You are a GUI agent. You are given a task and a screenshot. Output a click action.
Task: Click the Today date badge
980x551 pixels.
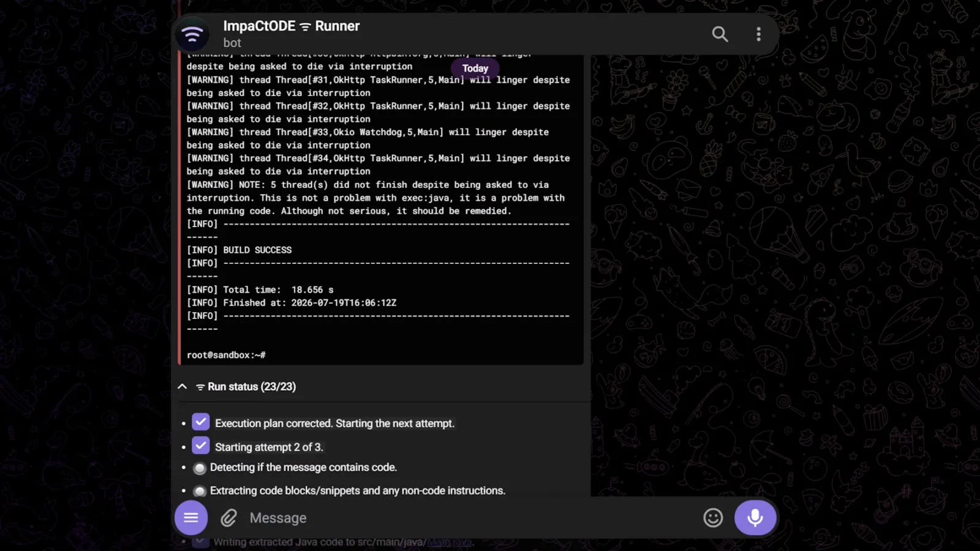(x=475, y=69)
